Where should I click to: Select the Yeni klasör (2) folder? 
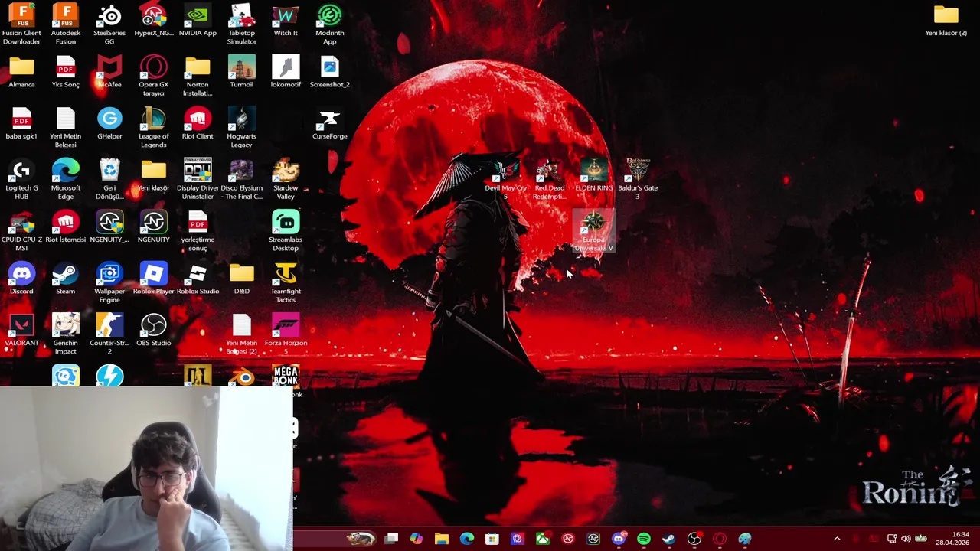(x=946, y=21)
